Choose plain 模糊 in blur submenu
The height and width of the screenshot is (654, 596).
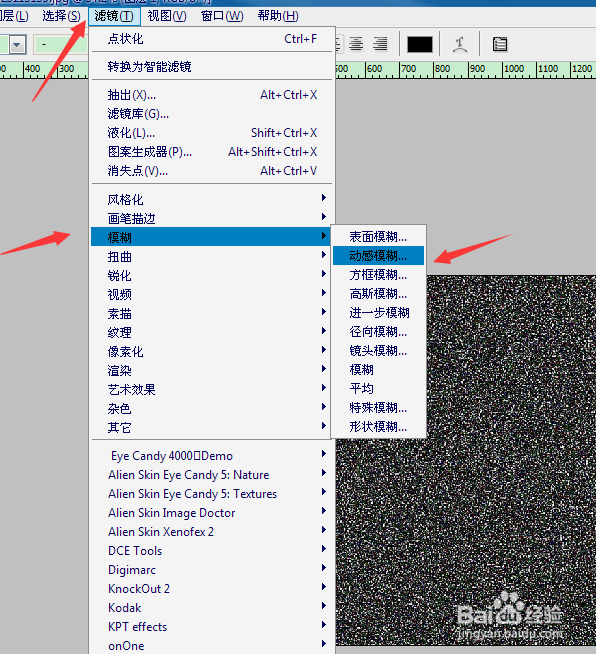coord(378,370)
